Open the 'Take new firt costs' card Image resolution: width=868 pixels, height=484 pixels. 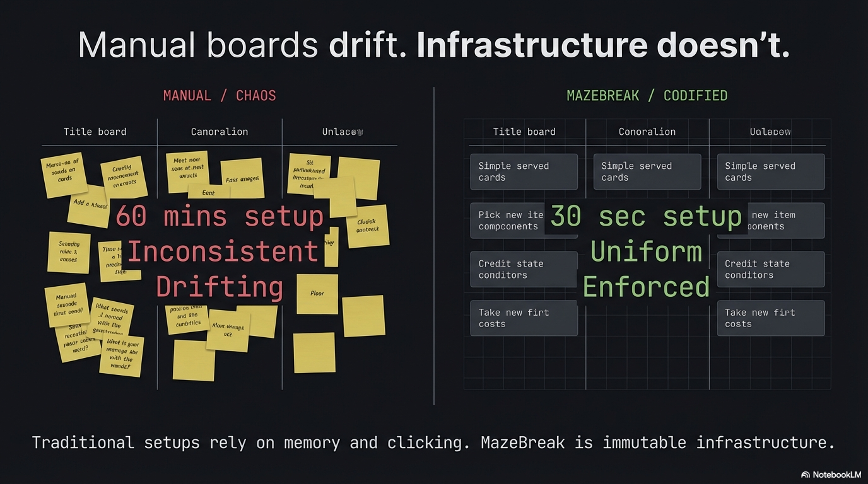[x=524, y=318]
